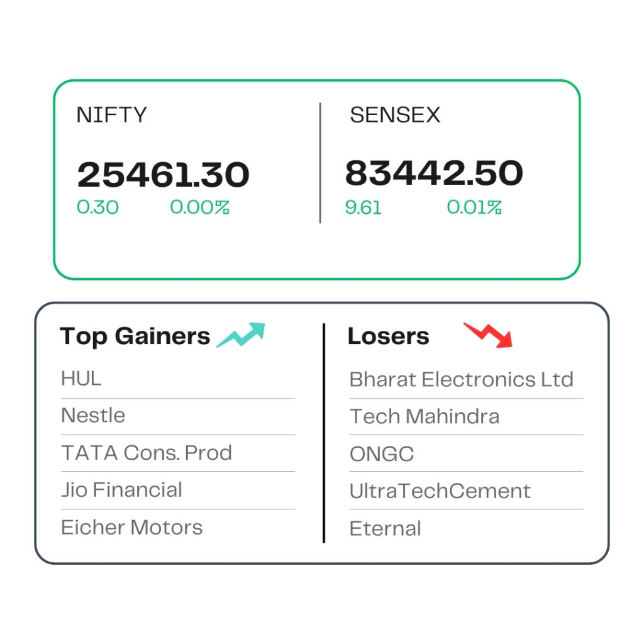Viewport: 644px width, 644px height.
Task: Open Nestle from the gainers list
Action: click(93, 415)
